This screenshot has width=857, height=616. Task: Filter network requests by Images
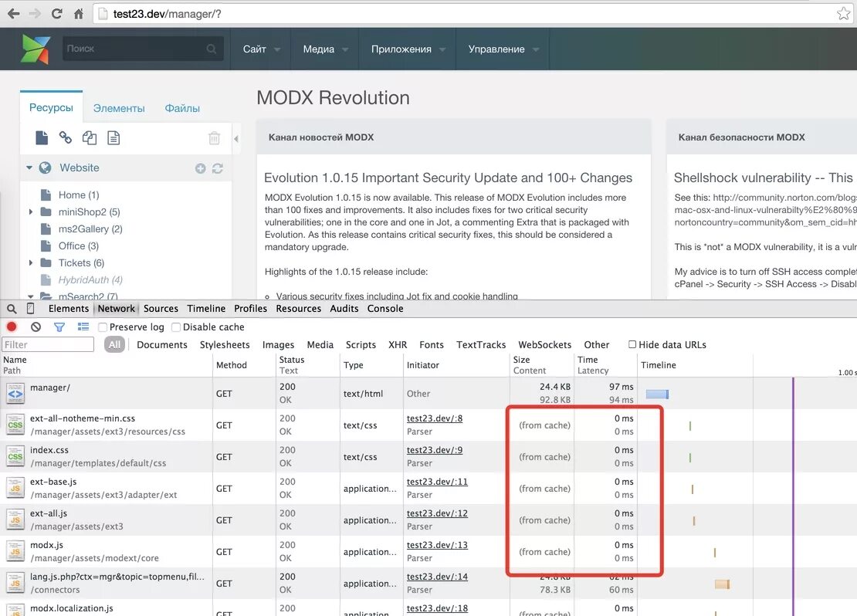coord(278,345)
